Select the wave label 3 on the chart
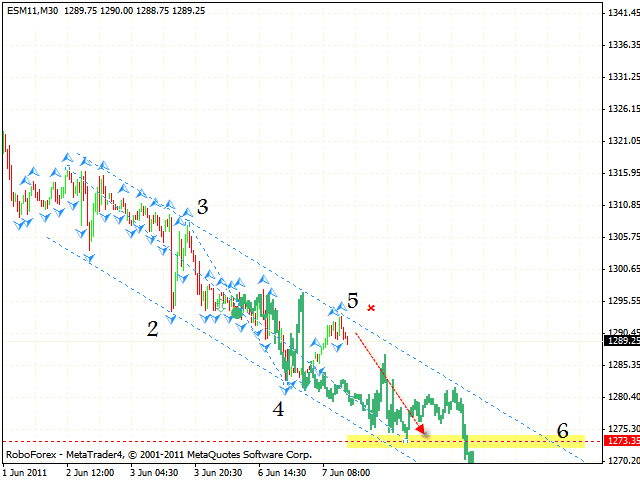 point(202,207)
